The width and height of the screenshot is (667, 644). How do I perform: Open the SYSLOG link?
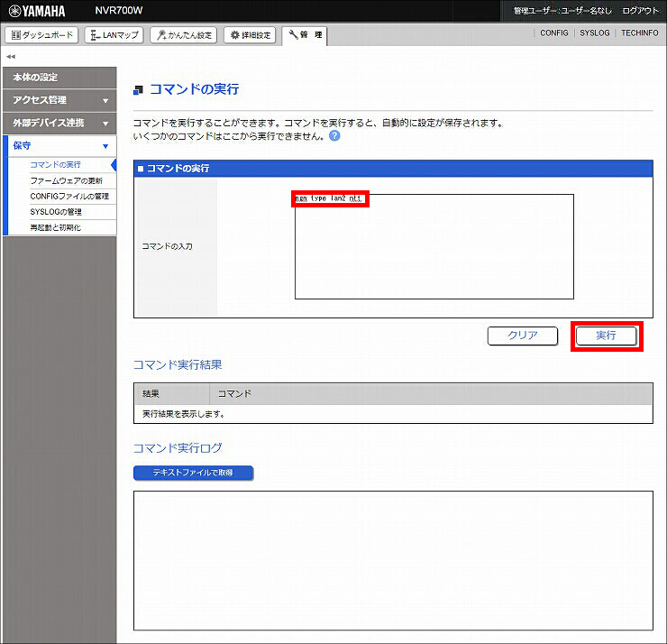point(594,32)
